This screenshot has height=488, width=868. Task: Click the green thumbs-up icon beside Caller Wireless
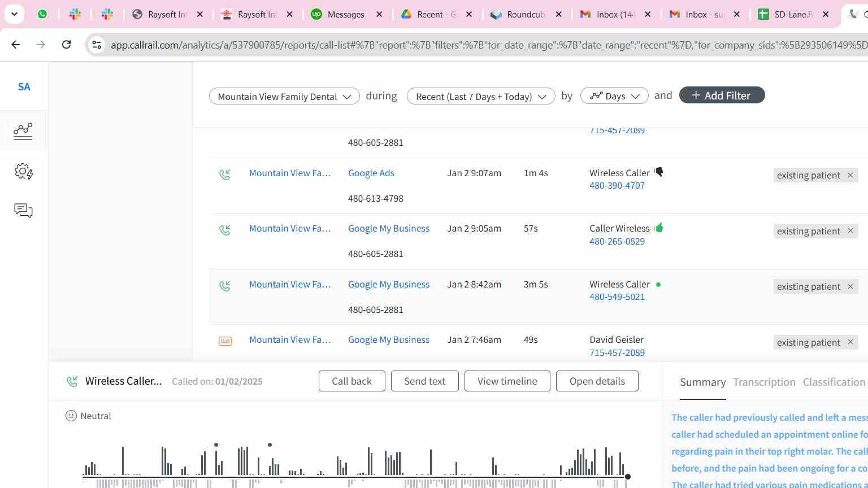659,228
